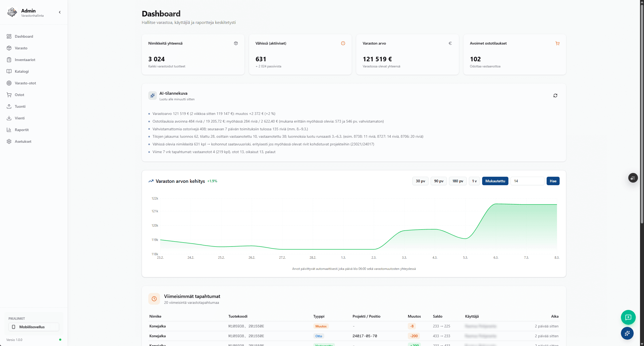Click the low-stock alert icon
Image resolution: width=644 pixels, height=346 pixels.
343,43
